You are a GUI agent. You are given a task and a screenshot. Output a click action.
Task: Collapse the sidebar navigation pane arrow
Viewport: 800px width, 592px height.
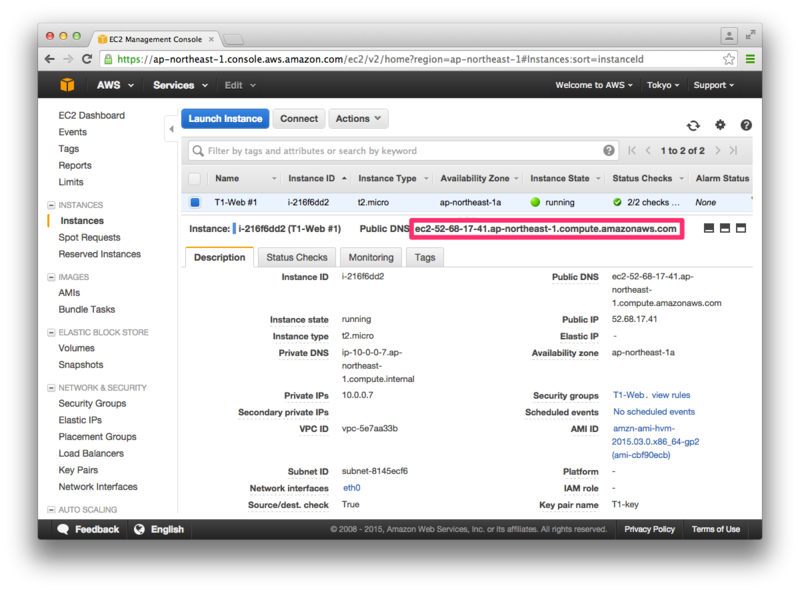tap(171, 129)
